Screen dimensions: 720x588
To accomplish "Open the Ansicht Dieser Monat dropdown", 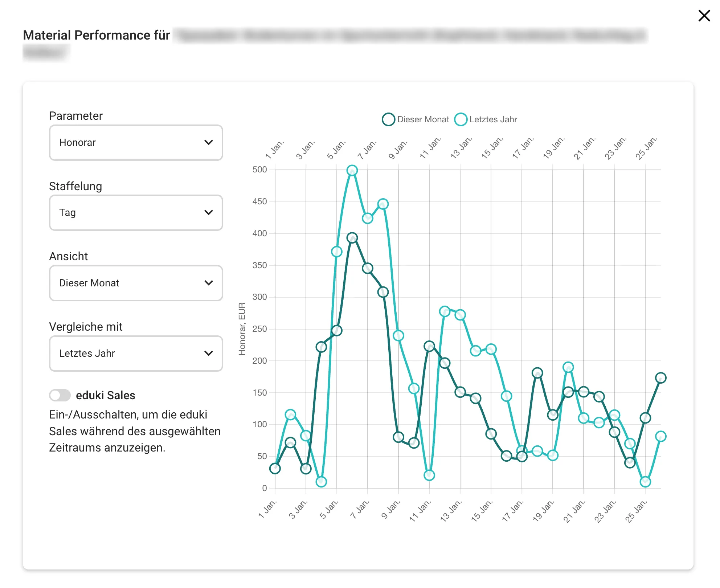I will 136,283.
